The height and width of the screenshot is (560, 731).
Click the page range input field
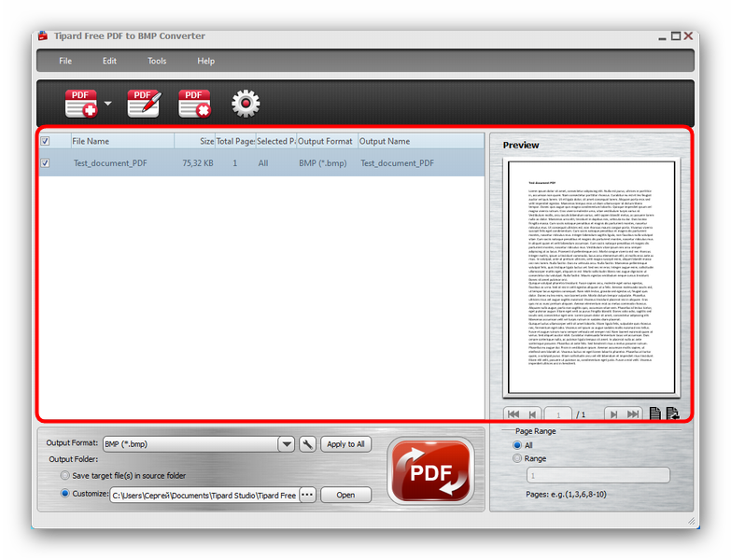point(598,475)
